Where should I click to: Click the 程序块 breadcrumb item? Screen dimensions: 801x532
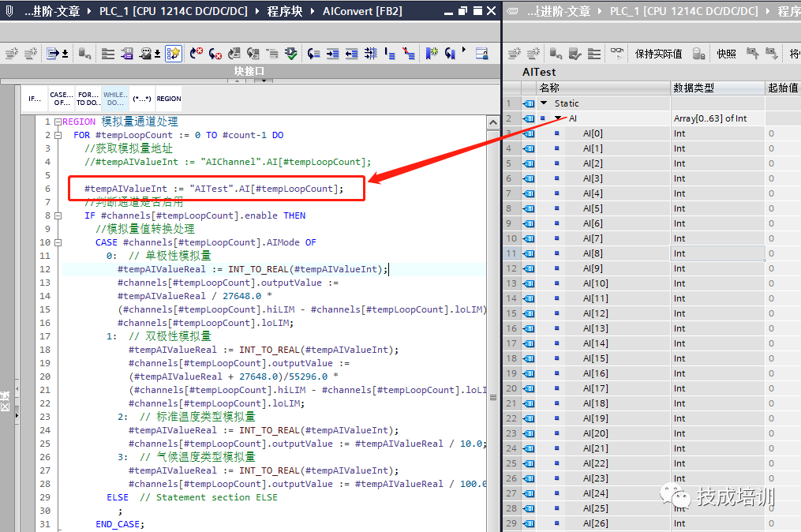(285, 11)
